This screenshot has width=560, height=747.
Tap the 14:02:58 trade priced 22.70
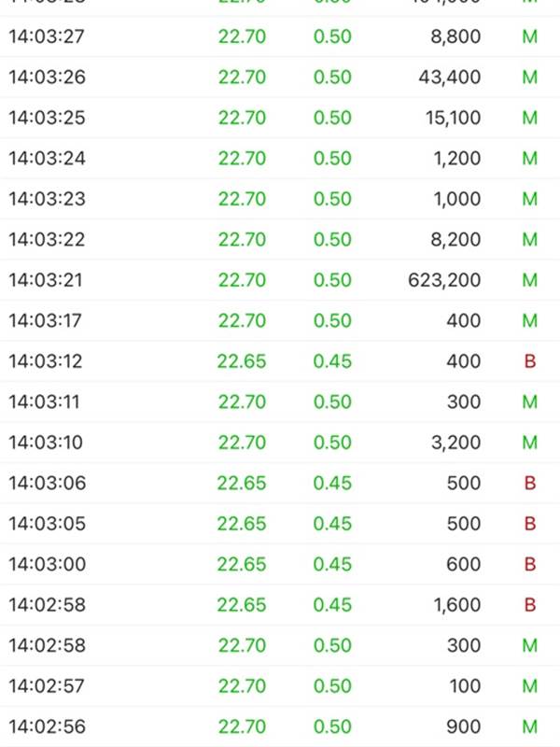point(280,645)
